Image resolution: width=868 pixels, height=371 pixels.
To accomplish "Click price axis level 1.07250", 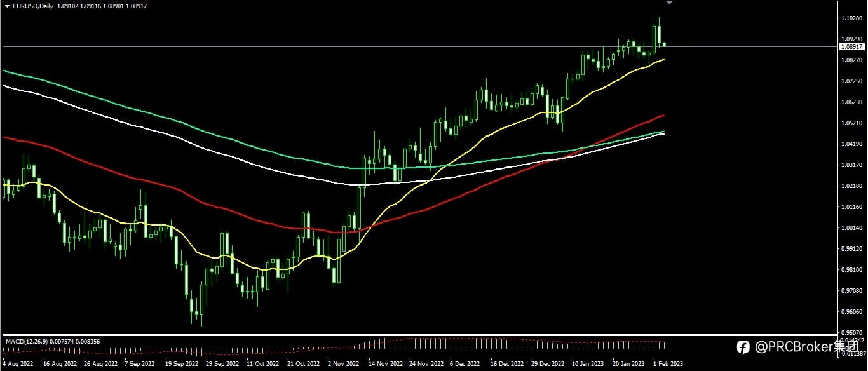I will tap(851, 81).
